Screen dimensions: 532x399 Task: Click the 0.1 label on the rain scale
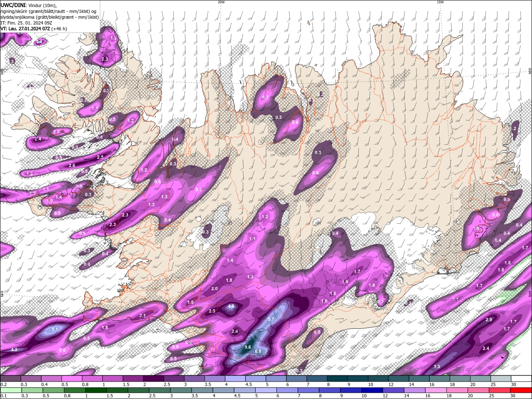click(3, 396)
